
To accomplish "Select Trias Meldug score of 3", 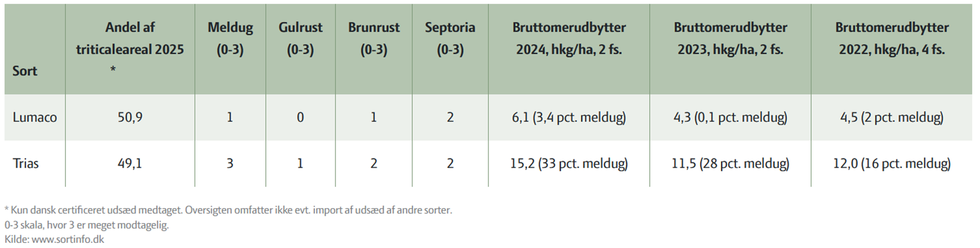I will pos(230,163).
